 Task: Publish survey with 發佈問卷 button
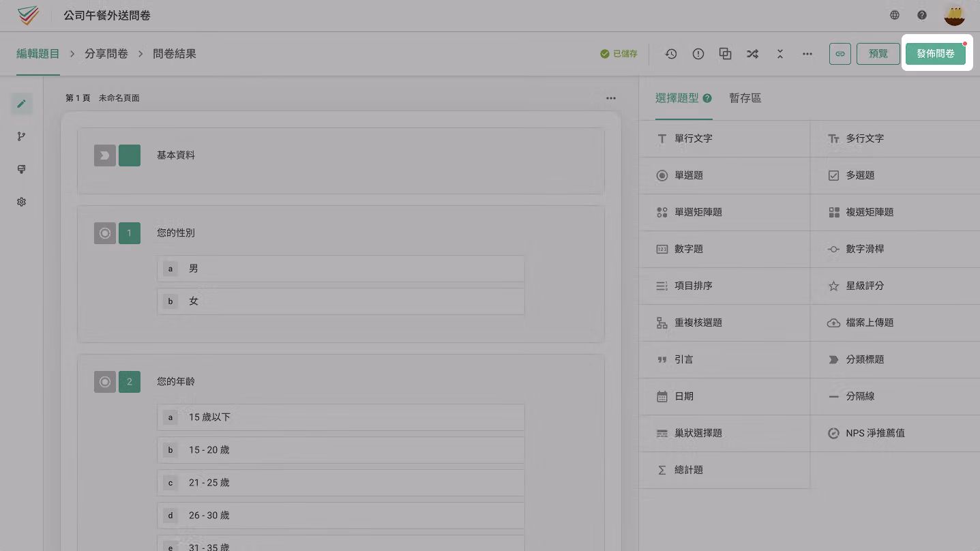(x=936, y=54)
